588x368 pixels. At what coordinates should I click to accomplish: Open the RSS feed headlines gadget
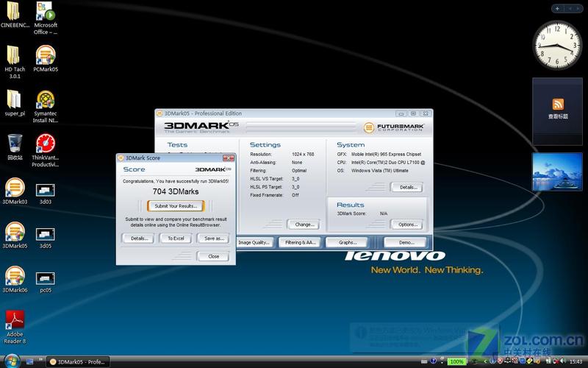click(x=558, y=111)
